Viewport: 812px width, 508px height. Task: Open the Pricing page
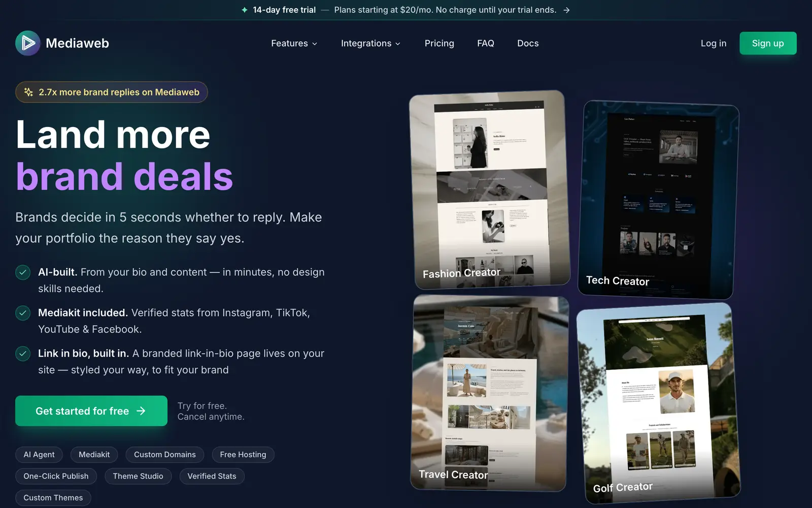coord(439,43)
